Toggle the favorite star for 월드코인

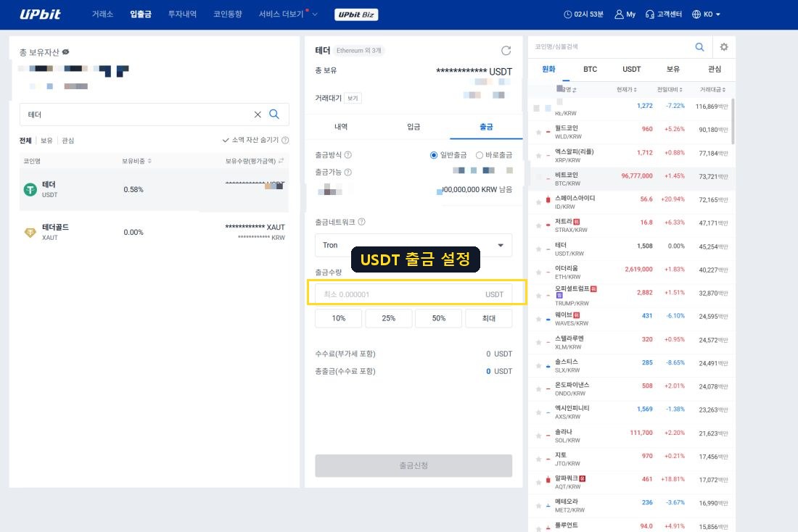(x=538, y=132)
